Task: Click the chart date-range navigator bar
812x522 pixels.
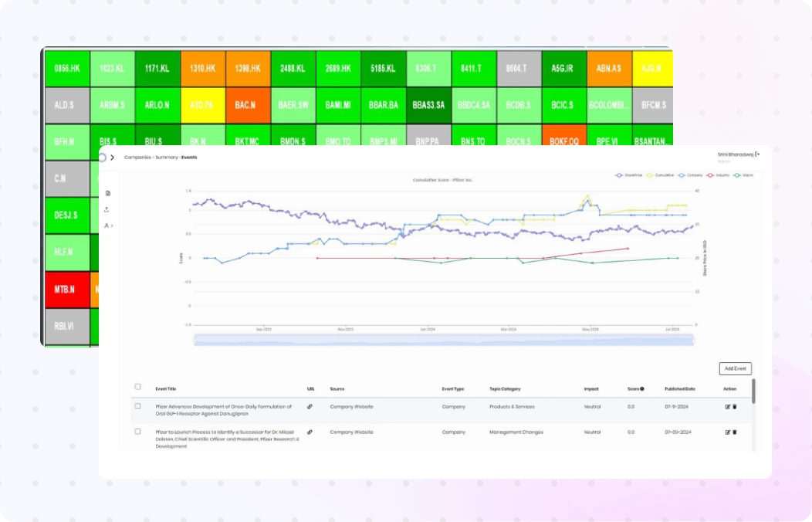Action: click(x=444, y=341)
